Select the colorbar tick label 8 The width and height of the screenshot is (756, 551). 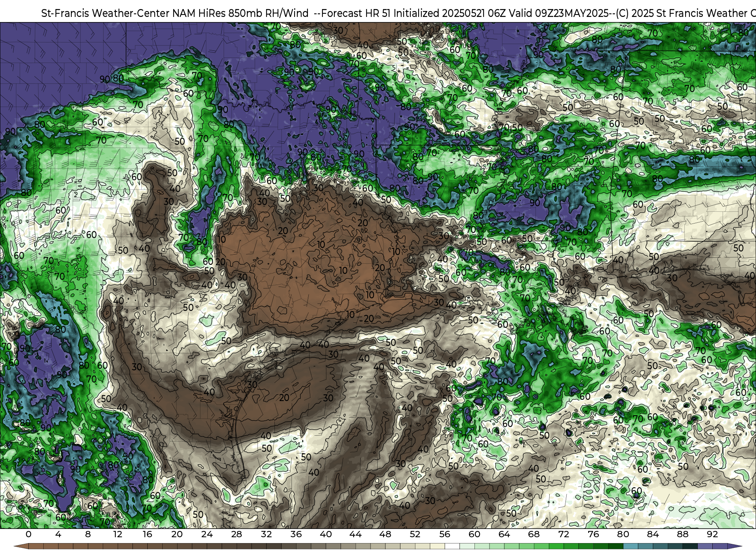[x=88, y=534]
